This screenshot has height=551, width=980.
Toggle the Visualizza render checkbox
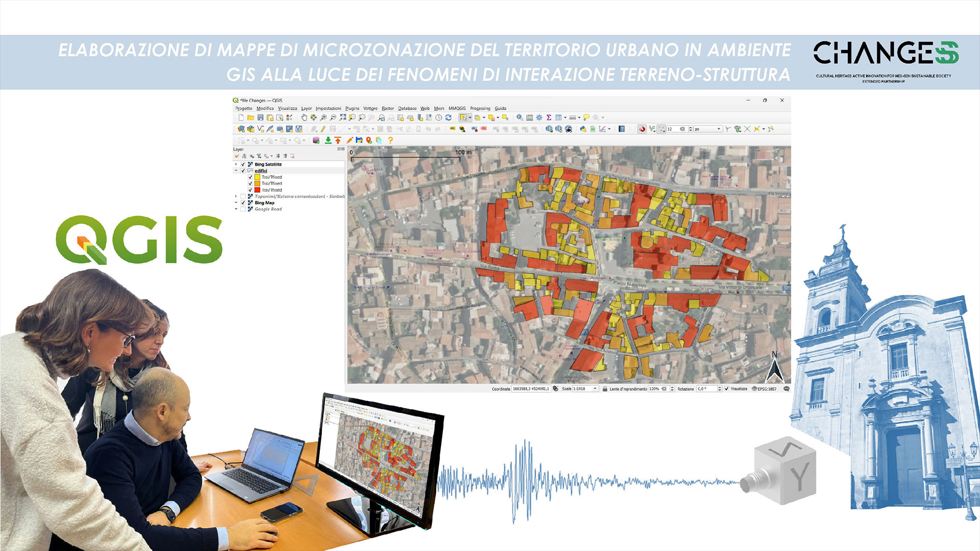point(726,389)
